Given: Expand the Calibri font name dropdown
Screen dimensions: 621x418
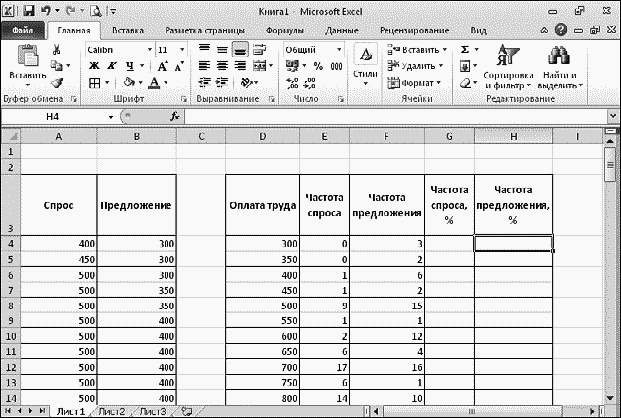Looking at the screenshot, I should [143, 49].
